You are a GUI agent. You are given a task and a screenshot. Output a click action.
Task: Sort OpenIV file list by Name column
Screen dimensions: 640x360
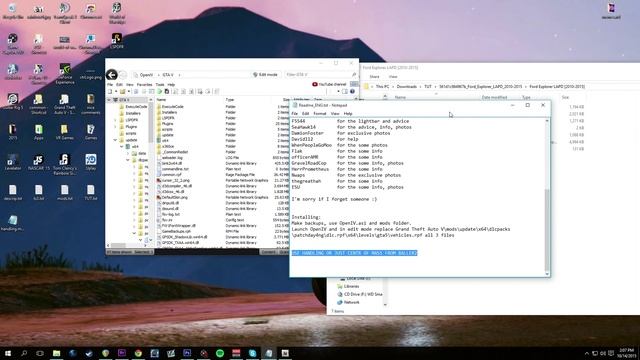point(162,100)
